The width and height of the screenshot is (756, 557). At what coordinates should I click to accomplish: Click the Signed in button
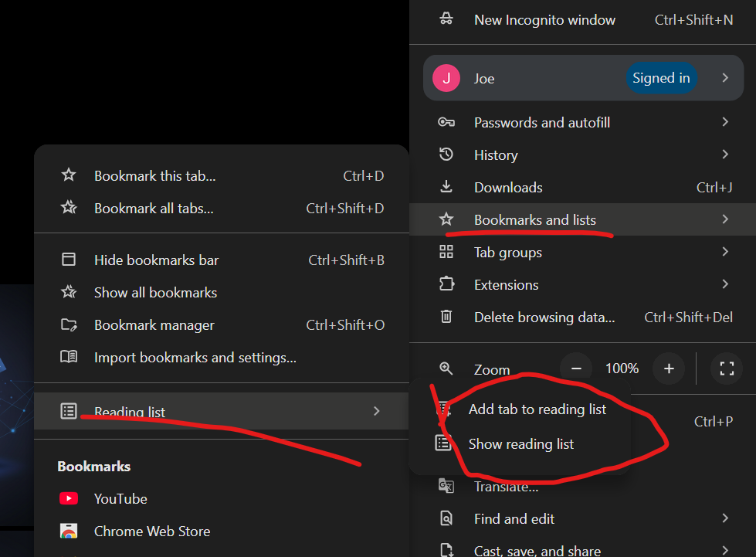click(661, 78)
